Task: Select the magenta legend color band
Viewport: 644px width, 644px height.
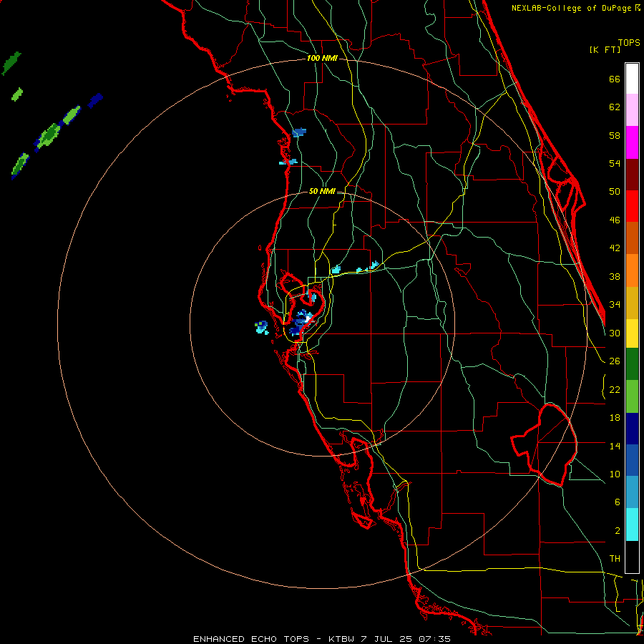Action: tap(632, 142)
